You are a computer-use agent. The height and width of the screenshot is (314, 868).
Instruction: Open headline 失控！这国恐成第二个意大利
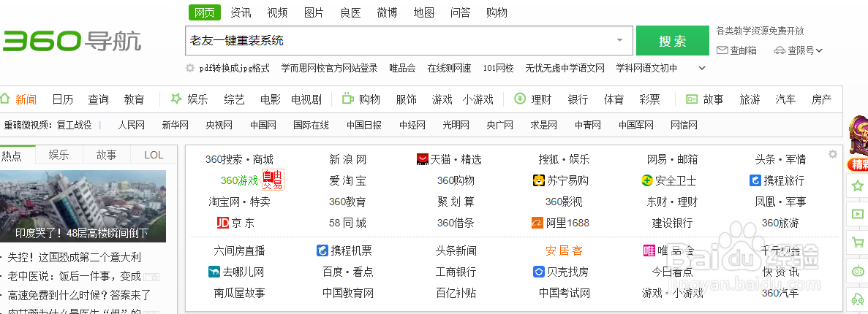(74, 257)
